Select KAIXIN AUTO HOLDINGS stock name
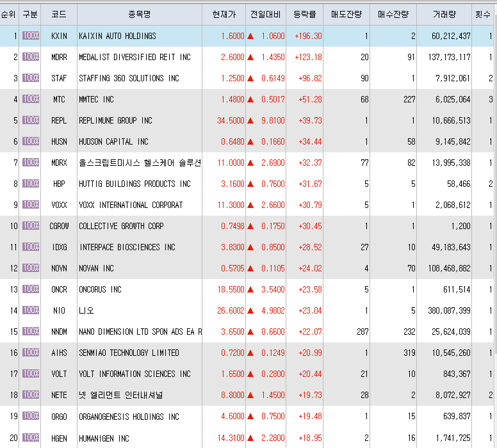 point(117,36)
